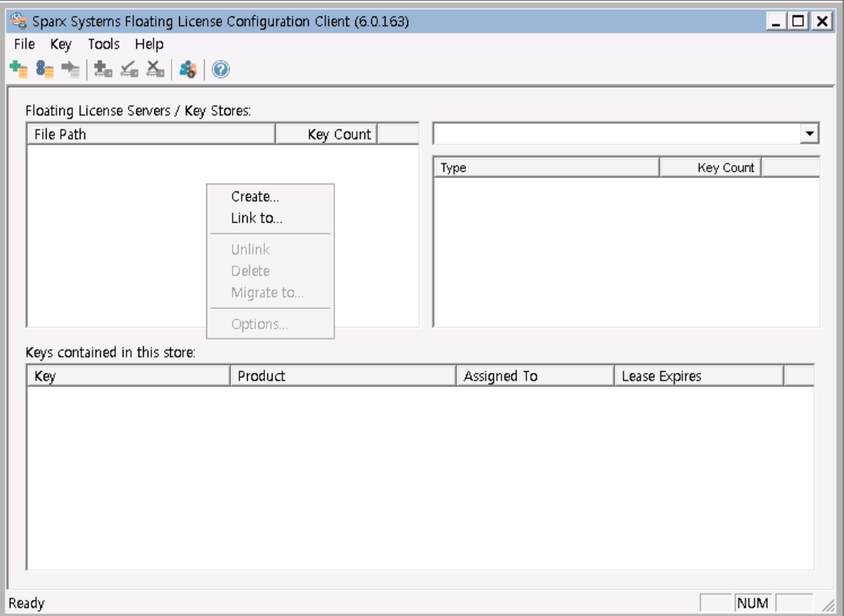Click the Link to key store toolbar icon

44,69
